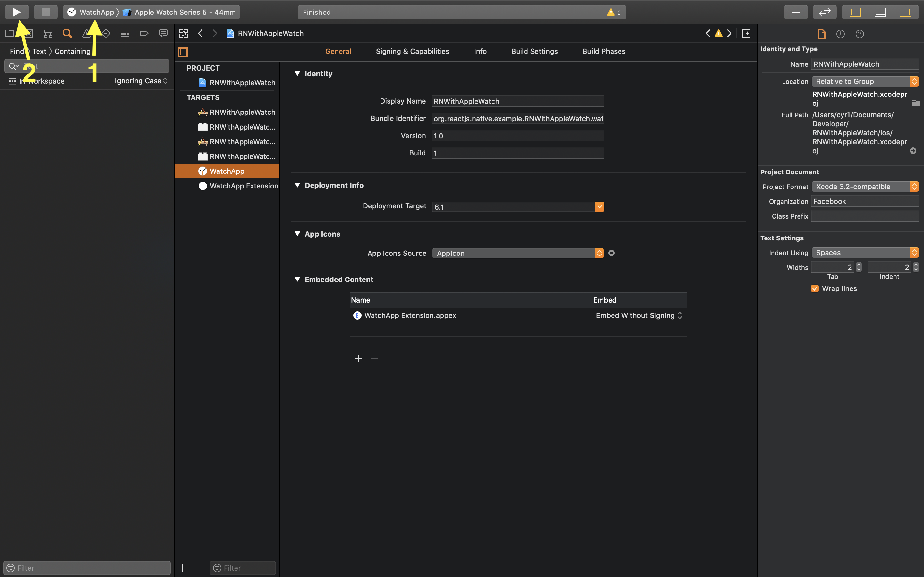
Task: Open the Report navigator speech bubble icon
Action: [x=163, y=33]
